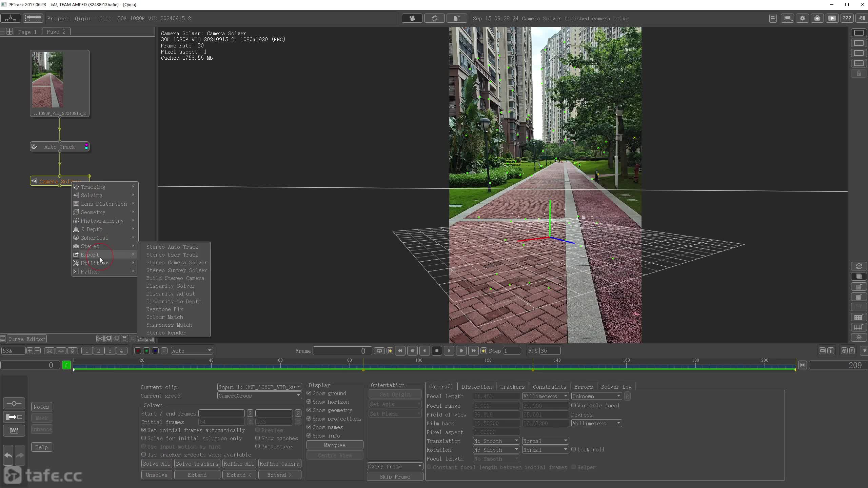Image resolution: width=868 pixels, height=488 pixels.
Task: Select the clip thumbnail node
Action: point(60,83)
